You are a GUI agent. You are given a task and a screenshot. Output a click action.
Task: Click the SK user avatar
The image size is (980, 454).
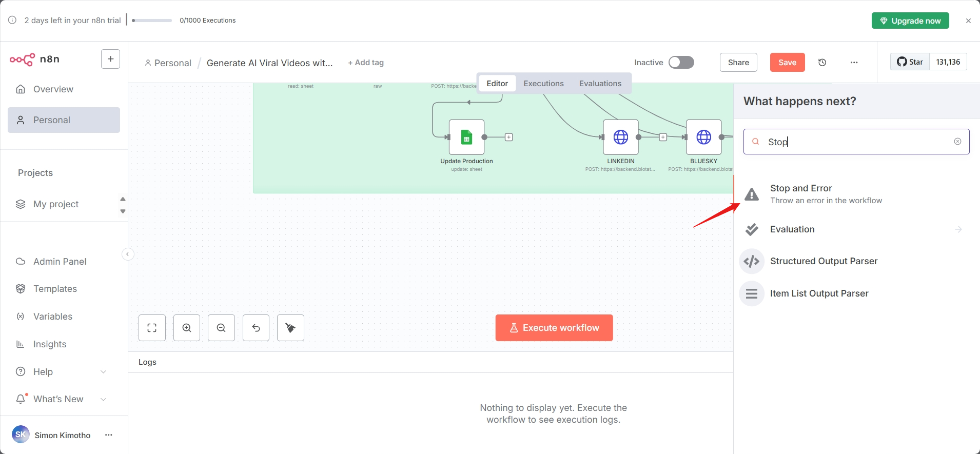(x=21, y=435)
